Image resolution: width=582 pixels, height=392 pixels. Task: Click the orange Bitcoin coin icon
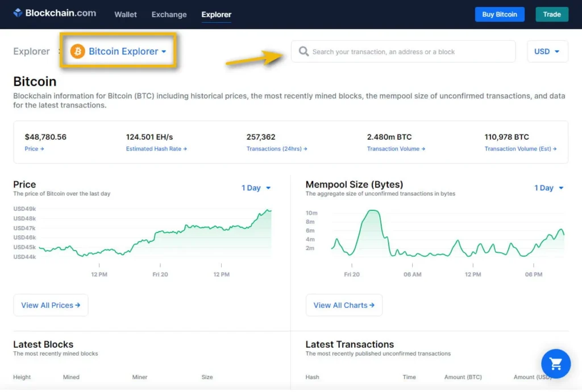pos(77,51)
